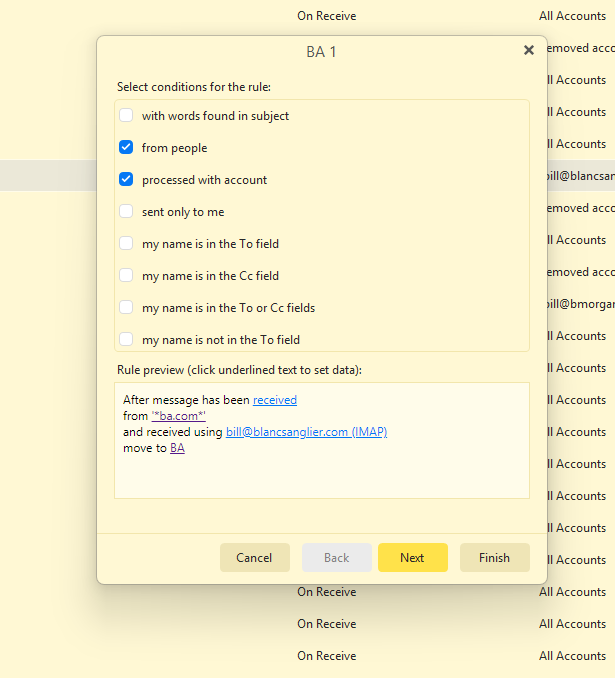Enable 'with words found in subject' condition
Screen dimensions: 615x678
126,116
